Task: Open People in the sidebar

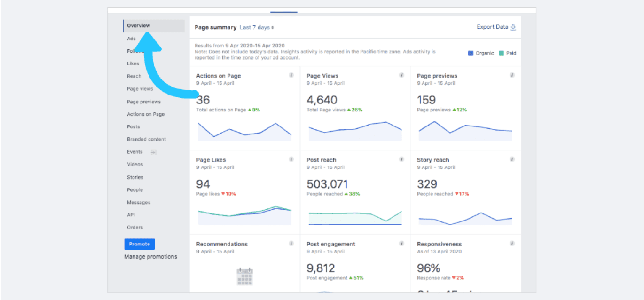Action: (135, 190)
